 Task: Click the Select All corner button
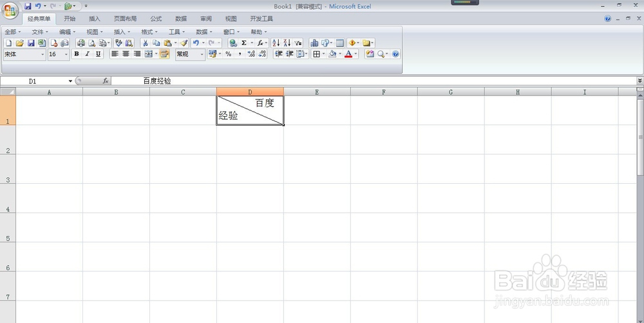[8, 92]
